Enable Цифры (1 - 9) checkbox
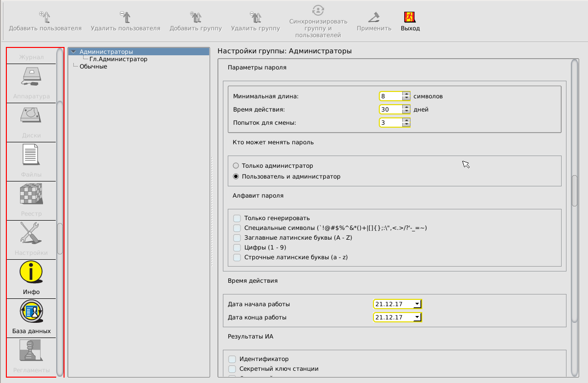588x383 pixels. coord(237,248)
